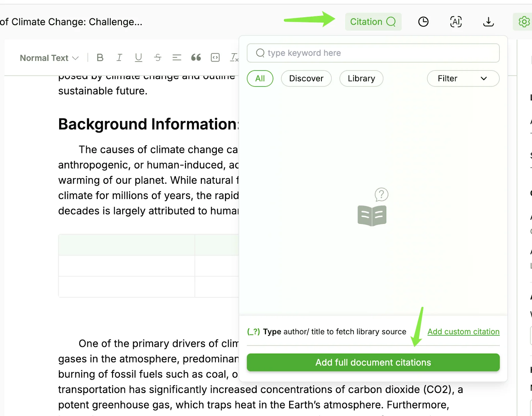Select the All filter tab

coord(260,78)
